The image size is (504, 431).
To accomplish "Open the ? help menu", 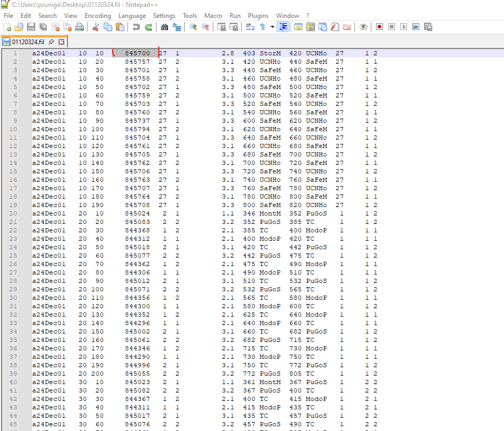I will tap(308, 16).
